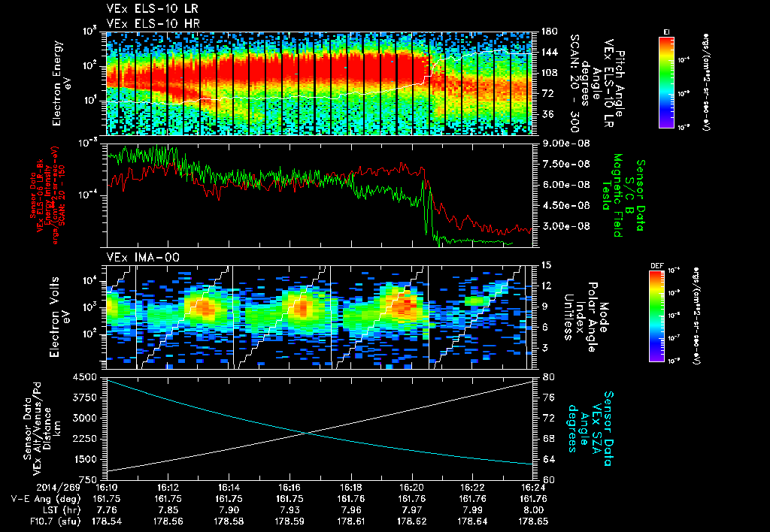770x532 pixels.
Task: Click the 68 SZA angle tick label
Action: (x=549, y=439)
